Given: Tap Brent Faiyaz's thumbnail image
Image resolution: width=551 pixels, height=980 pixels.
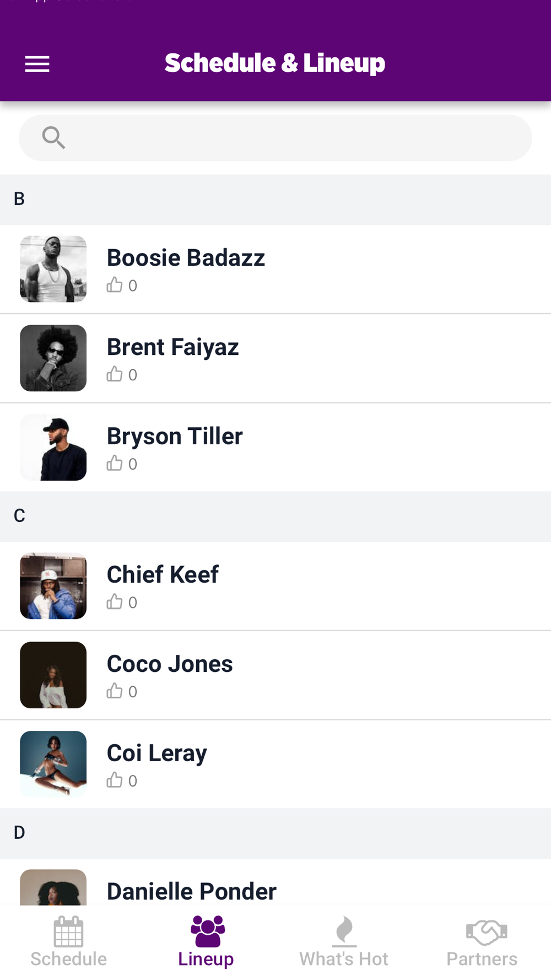Looking at the screenshot, I should coord(53,358).
